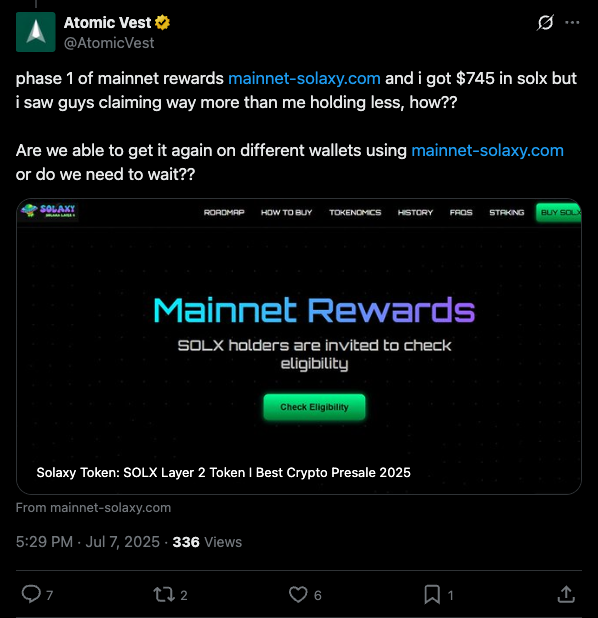Open the Solaxy Token link card title
This screenshot has width=598, height=618.
(224, 472)
